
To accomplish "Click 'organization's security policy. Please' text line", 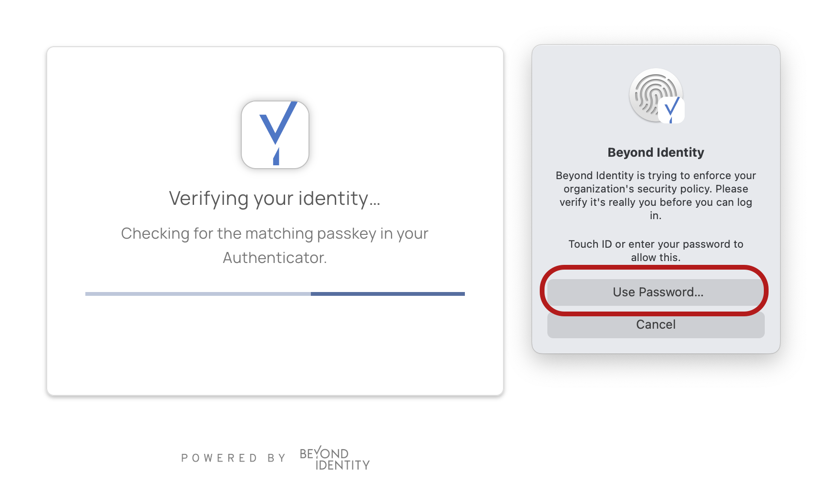I will [656, 189].
